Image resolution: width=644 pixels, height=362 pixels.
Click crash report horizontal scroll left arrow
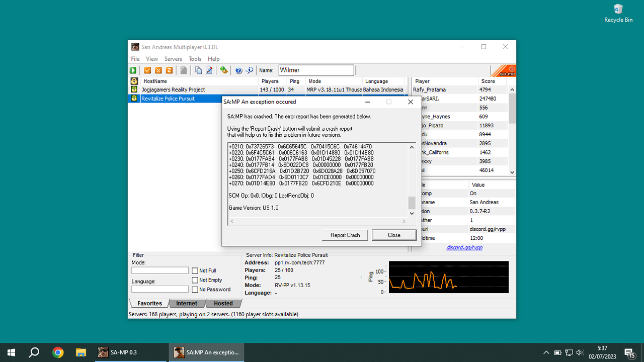(x=232, y=221)
